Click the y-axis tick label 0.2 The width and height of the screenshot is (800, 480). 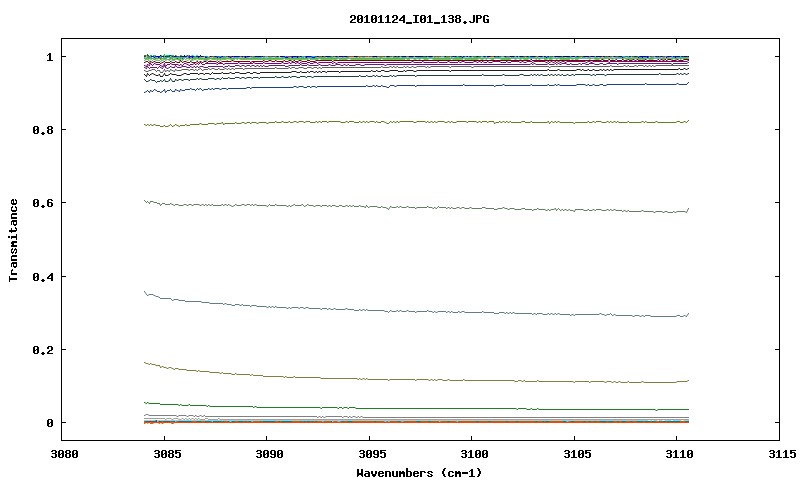tap(43, 350)
